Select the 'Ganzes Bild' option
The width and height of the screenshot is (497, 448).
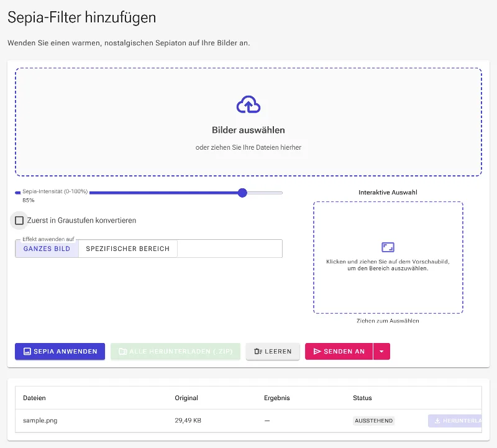47,249
